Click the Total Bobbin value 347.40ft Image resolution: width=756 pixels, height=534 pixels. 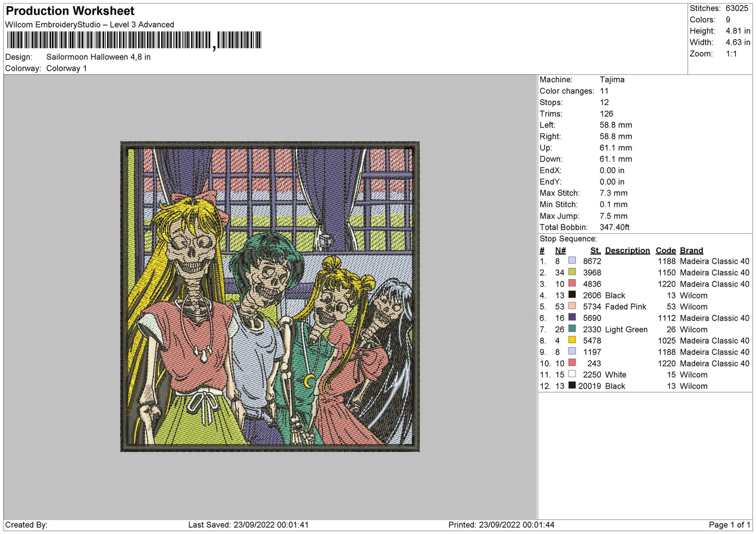point(614,227)
